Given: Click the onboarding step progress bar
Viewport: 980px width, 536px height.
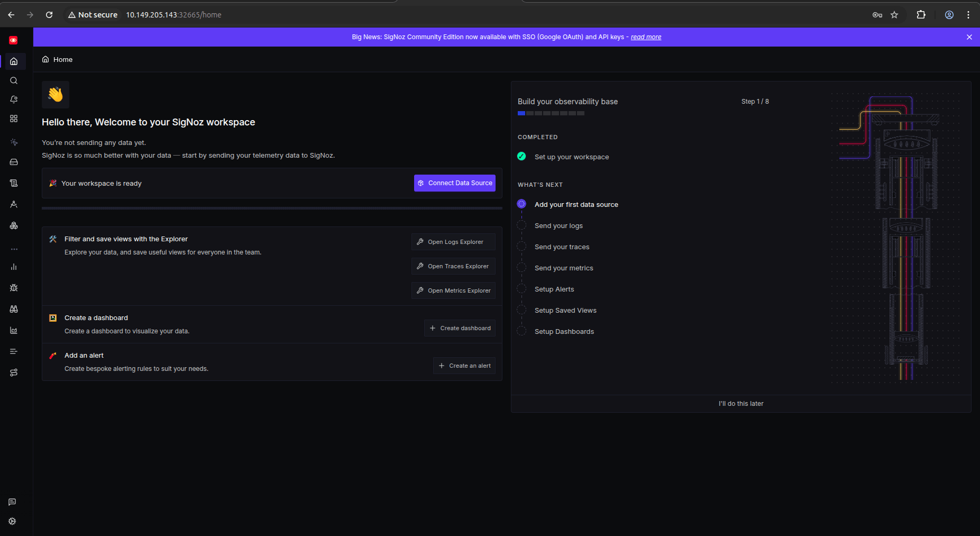Looking at the screenshot, I should (551, 113).
